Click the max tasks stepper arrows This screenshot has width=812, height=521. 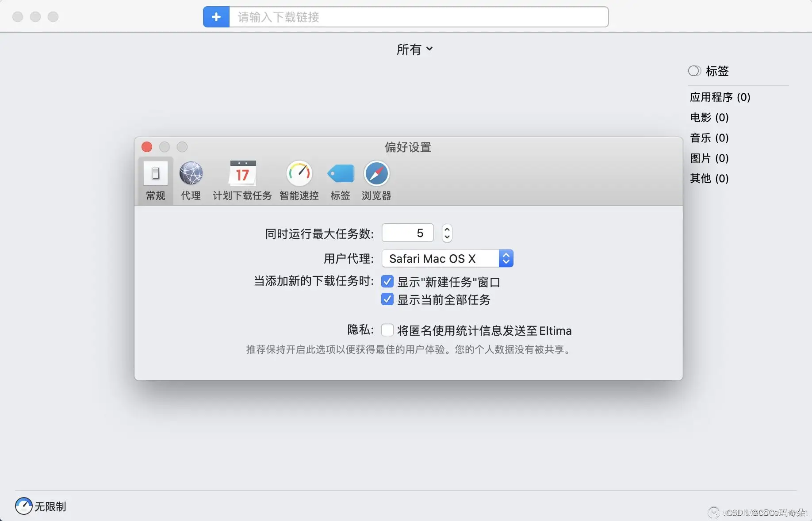coord(447,233)
